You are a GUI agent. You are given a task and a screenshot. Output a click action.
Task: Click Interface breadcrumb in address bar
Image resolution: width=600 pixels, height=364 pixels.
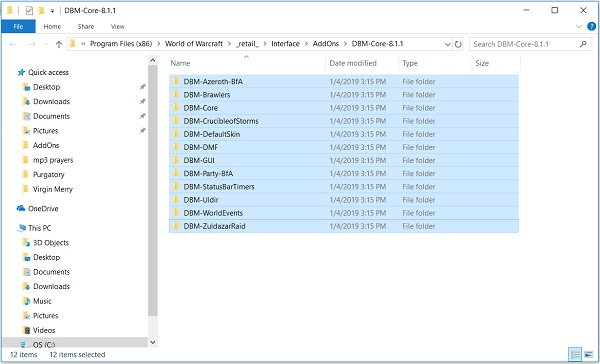point(285,44)
